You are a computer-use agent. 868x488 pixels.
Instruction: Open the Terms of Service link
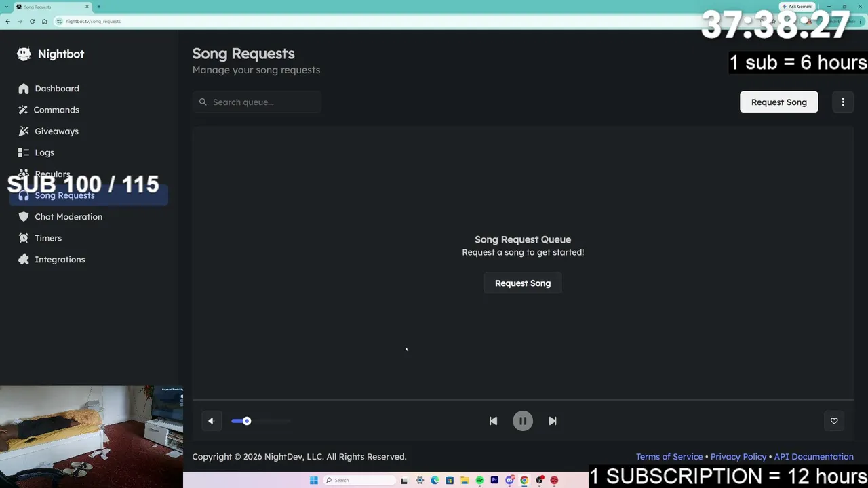669,457
